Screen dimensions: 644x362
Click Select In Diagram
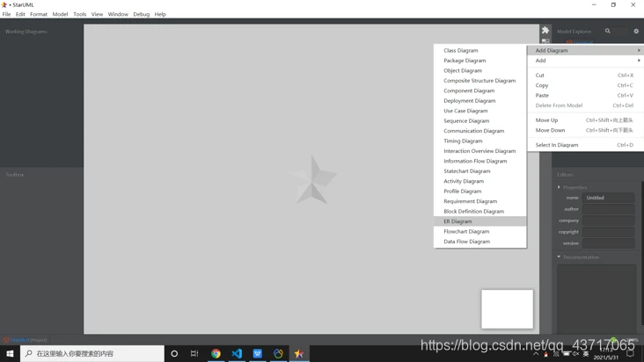tap(586, 145)
